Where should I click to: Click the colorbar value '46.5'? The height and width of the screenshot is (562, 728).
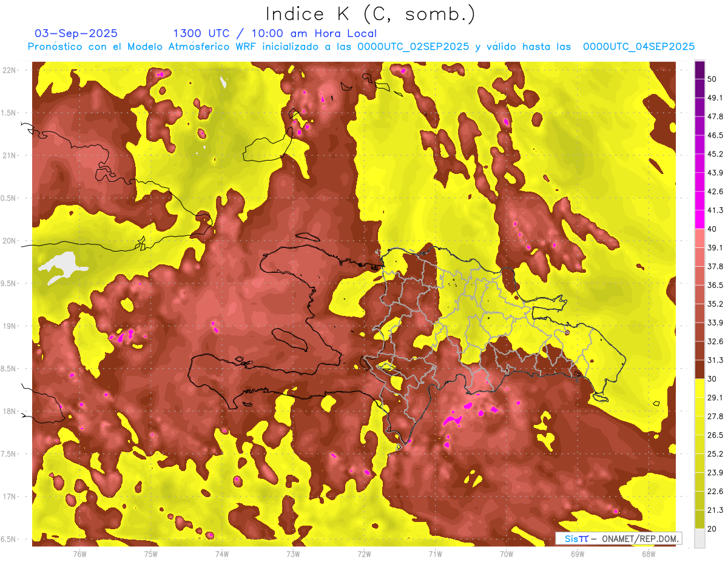click(x=715, y=135)
